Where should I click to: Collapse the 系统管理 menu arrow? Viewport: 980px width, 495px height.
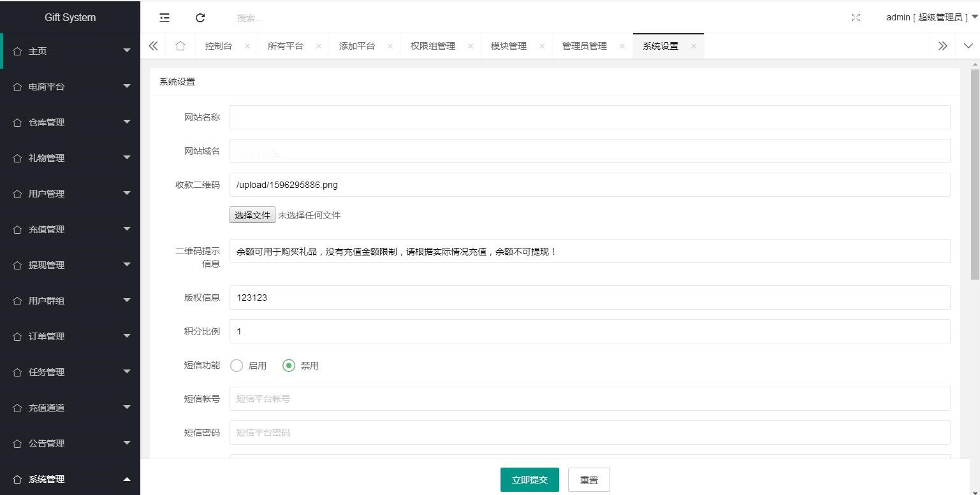127,479
